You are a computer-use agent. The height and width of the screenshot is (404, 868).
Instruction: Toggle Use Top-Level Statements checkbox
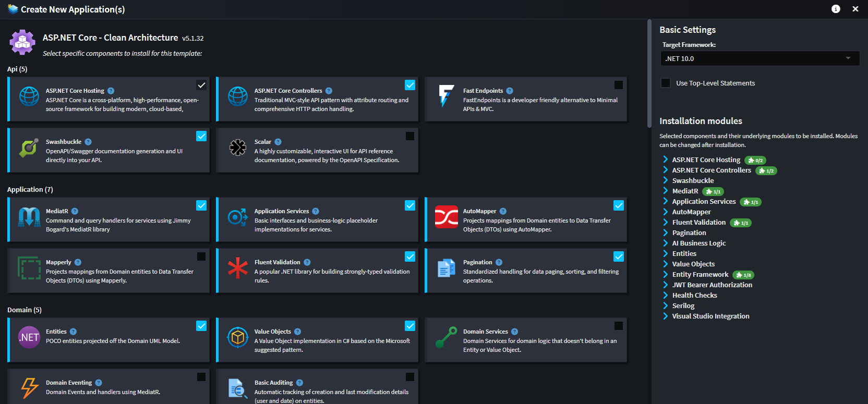point(666,83)
